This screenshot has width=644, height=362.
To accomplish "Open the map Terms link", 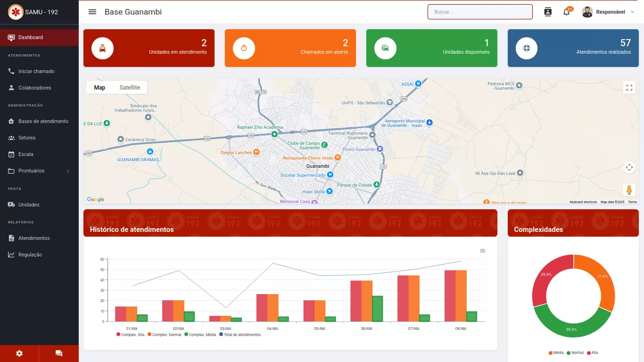I will point(632,202).
